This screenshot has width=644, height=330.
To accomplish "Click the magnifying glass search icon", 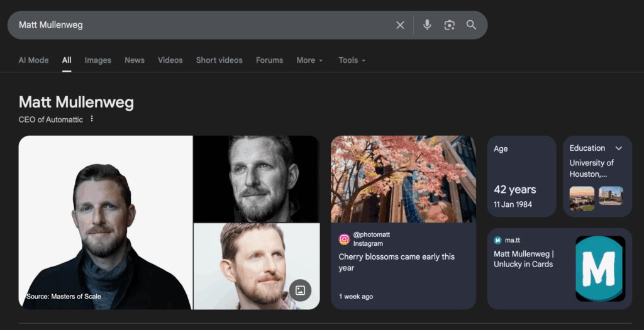I will point(471,25).
